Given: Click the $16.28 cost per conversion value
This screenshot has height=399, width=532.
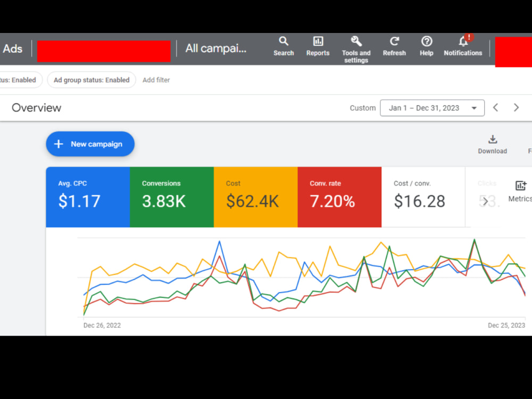Looking at the screenshot, I should pyautogui.click(x=419, y=201).
